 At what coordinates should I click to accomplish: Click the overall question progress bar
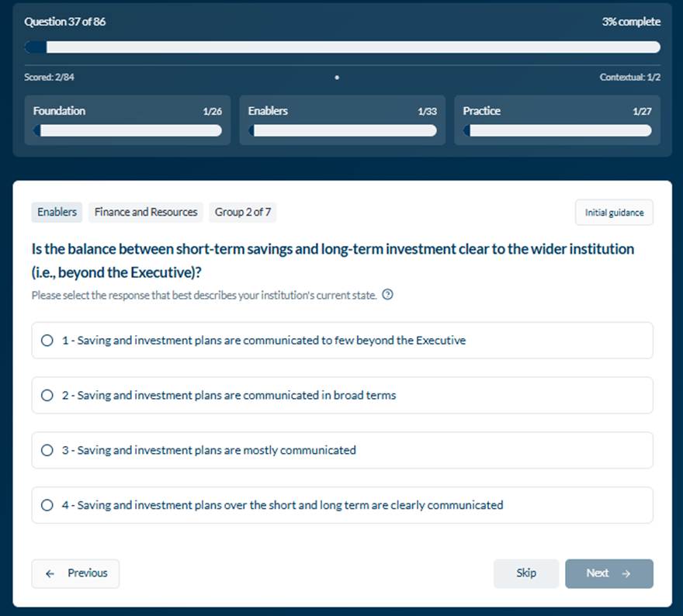(x=342, y=47)
